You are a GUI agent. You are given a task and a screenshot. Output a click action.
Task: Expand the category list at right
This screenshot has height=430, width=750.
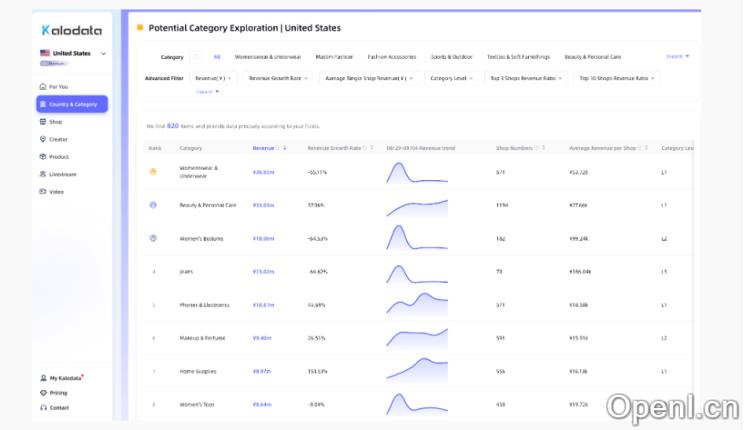click(x=679, y=56)
